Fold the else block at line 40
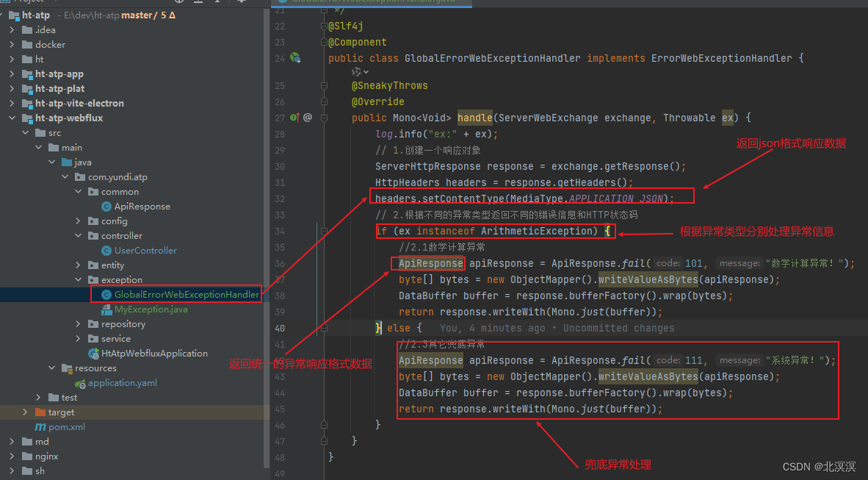 click(x=324, y=328)
